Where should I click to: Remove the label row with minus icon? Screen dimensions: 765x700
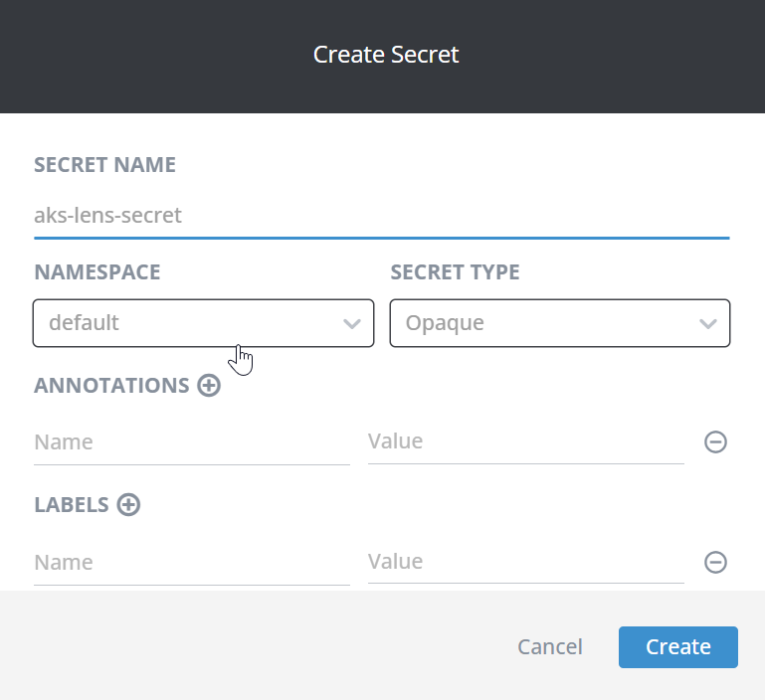[715, 563]
